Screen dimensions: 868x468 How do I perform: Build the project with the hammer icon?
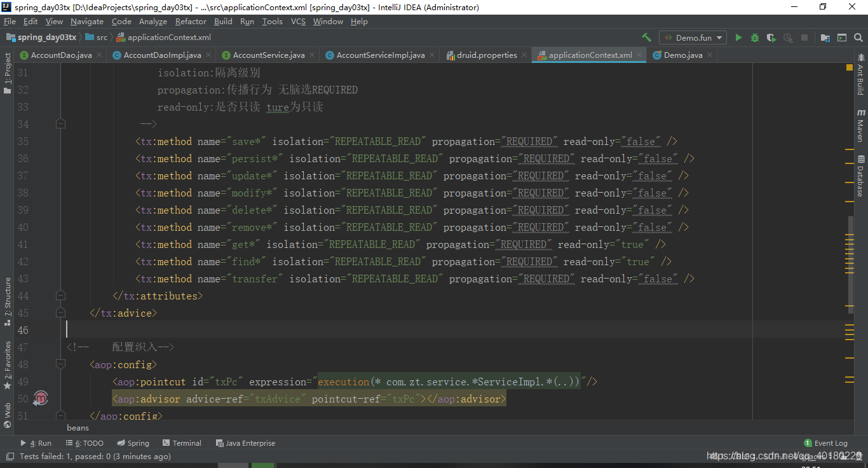coord(646,38)
